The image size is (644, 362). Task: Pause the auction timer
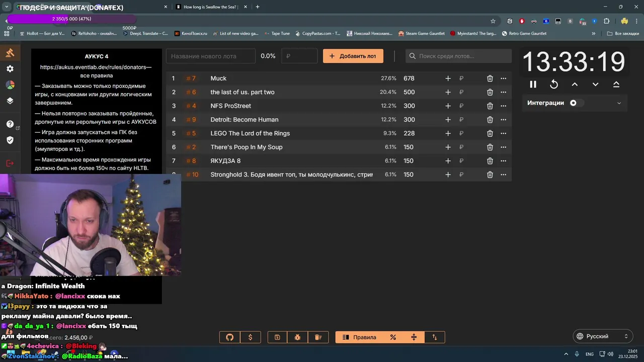tap(533, 84)
